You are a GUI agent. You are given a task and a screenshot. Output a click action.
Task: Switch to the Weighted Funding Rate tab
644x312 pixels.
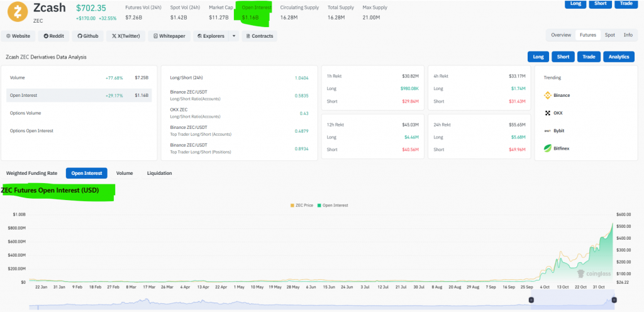31,173
